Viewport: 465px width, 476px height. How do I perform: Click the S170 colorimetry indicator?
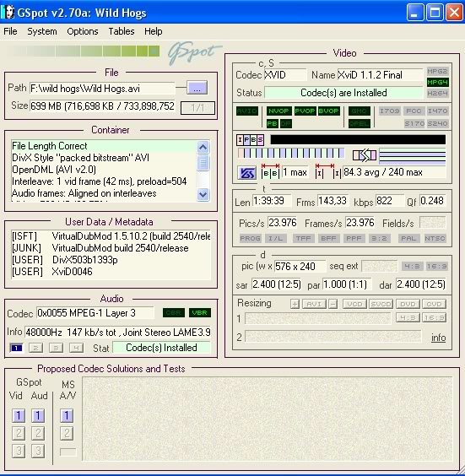click(x=414, y=123)
